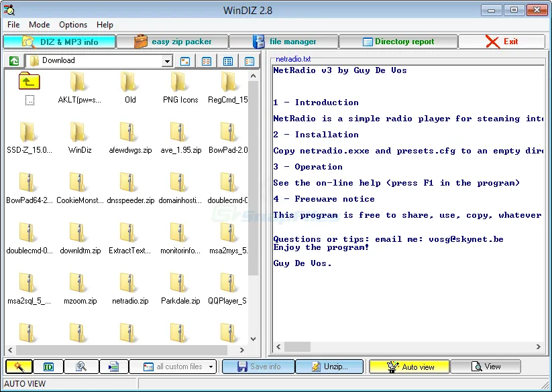The image size is (552, 392).
Task: Click the ID tag button
Action: [48, 367]
